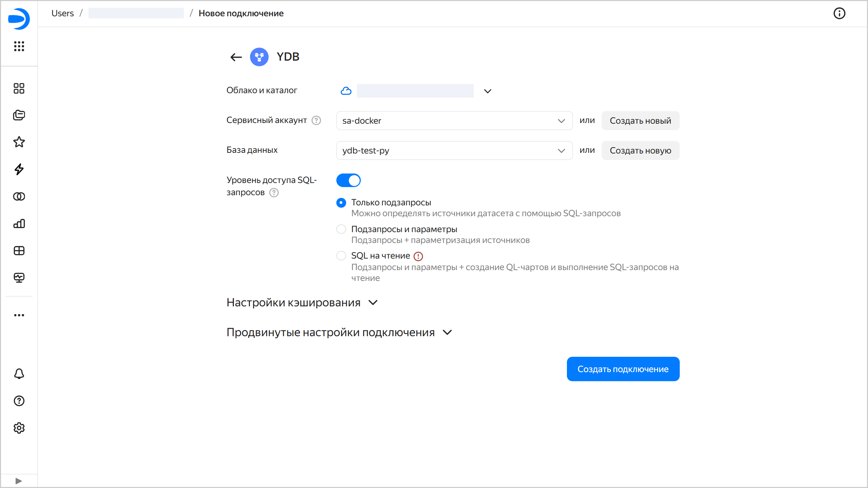The height and width of the screenshot is (488, 868).
Task: Click the Подзапросы + параметризация источников description
Action: tap(440, 240)
